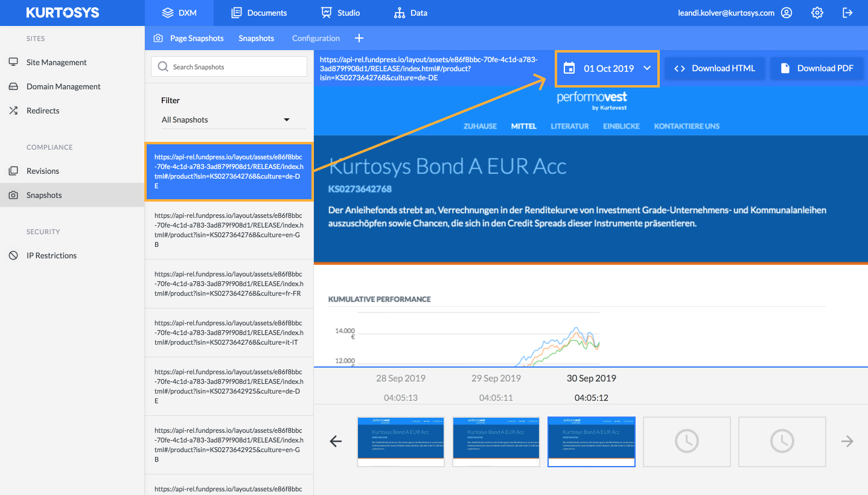Click the file icon on Download PDF
Viewport: 868px width, 495px height.
(x=785, y=68)
